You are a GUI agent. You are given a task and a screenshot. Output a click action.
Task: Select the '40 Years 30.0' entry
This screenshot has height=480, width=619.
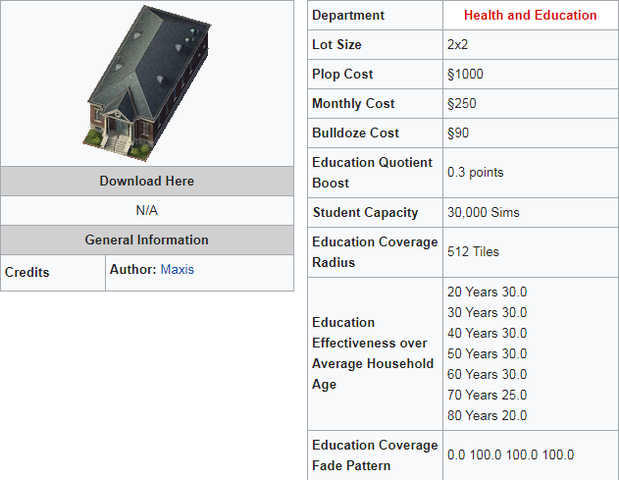[x=487, y=333]
